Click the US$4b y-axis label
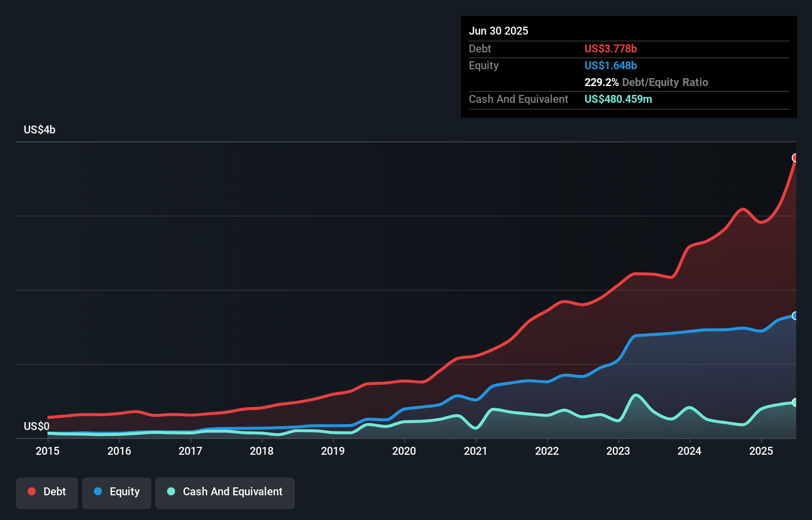 [x=40, y=130]
